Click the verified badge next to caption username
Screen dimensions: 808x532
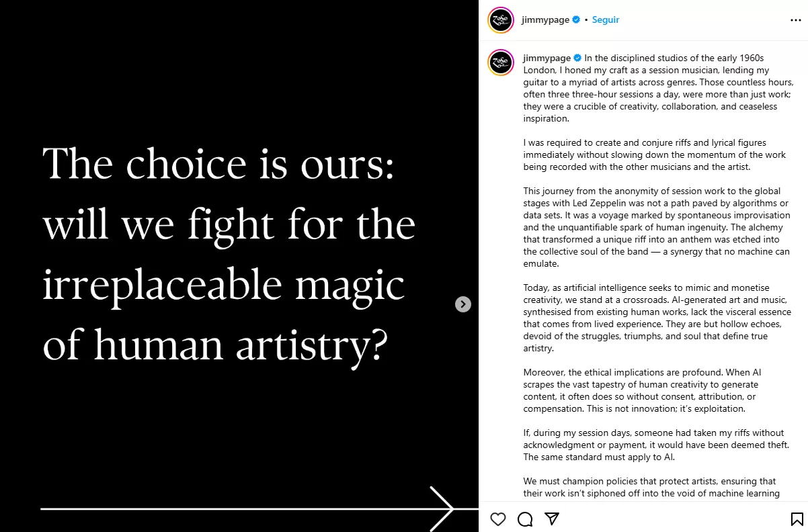click(x=577, y=58)
